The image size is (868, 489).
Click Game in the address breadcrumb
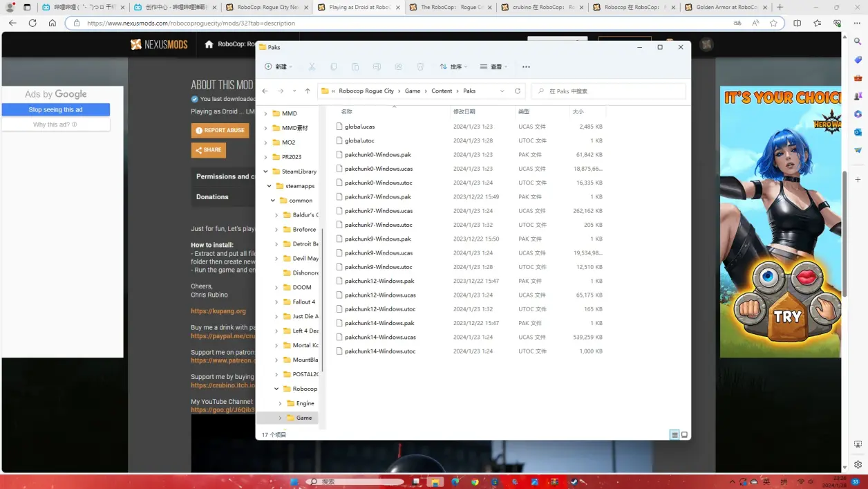pos(413,91)
